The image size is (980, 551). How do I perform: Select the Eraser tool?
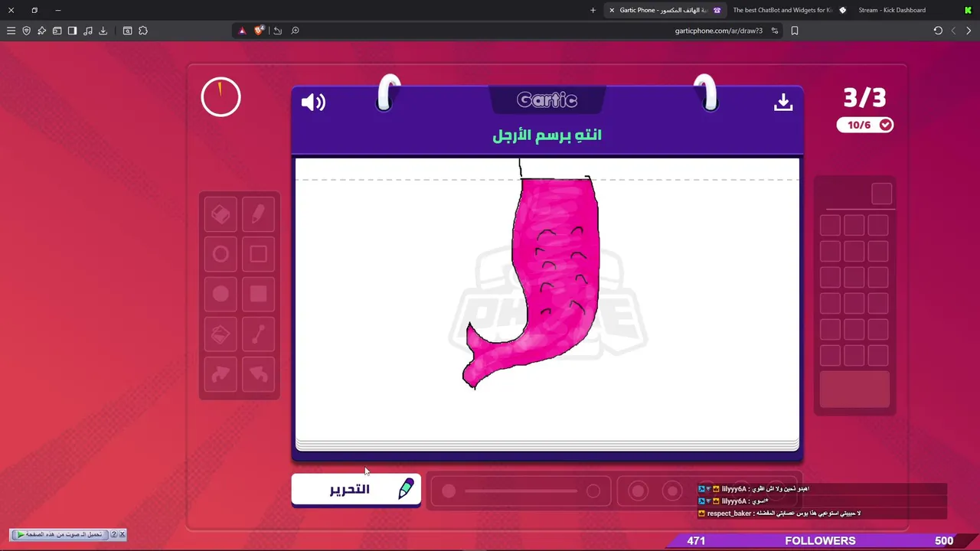click(220, 215)
